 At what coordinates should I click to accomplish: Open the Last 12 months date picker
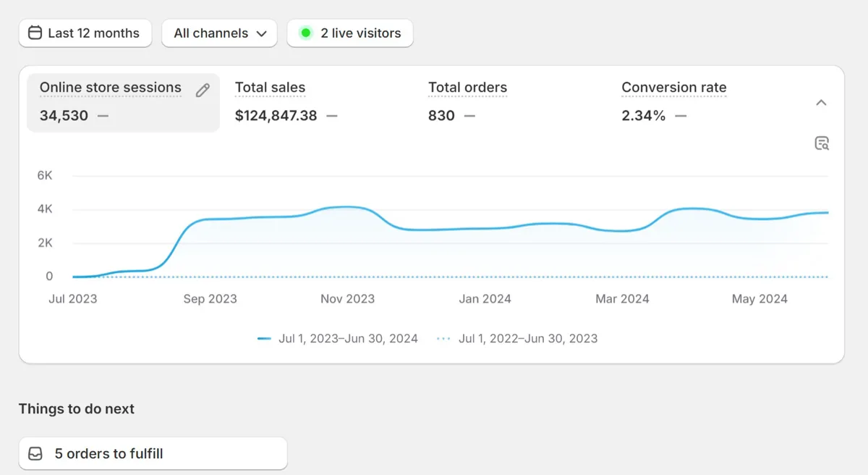point(85,33)
